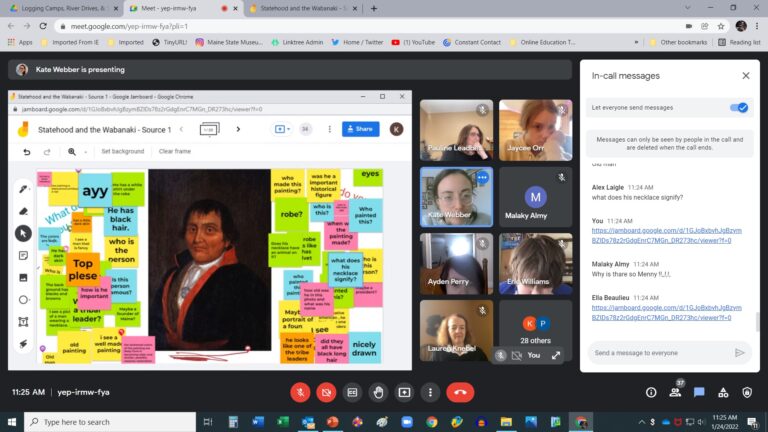Click the Present now button

coord(404,392)
